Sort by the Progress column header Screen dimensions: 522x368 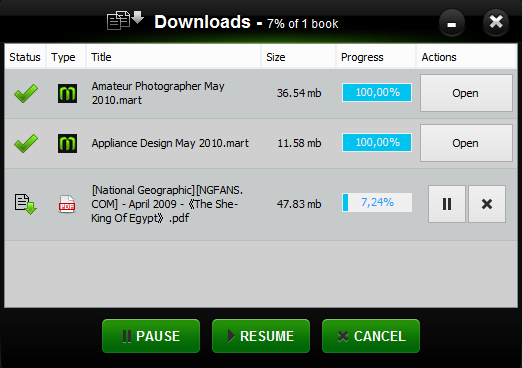pos(376,57)
